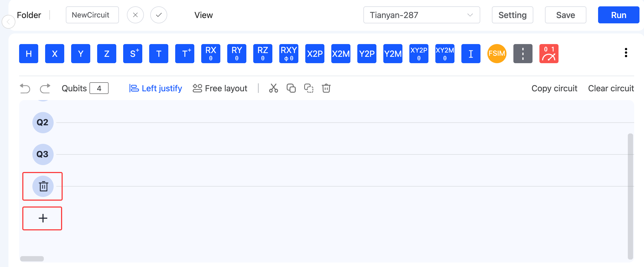
Task: Click into the Qubits count field
Action: (x=99, y=88)
